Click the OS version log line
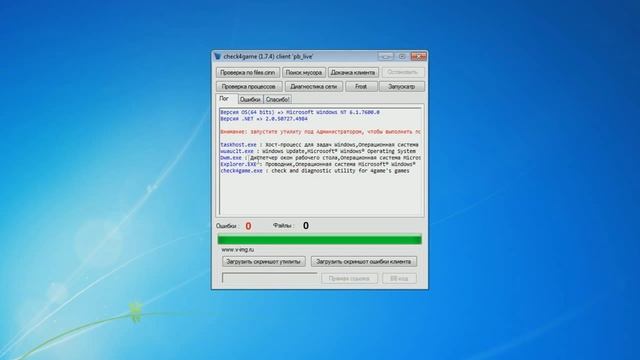 point(300,112)
